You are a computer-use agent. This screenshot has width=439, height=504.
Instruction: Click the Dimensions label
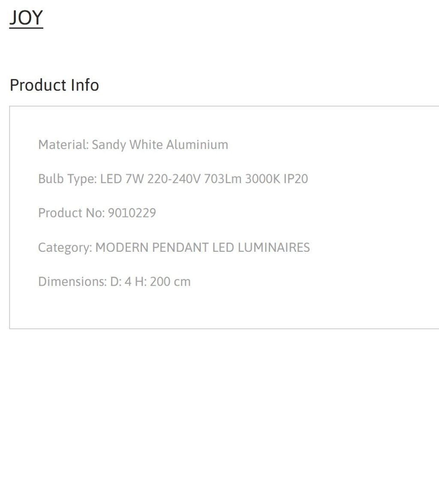[72, 281]
